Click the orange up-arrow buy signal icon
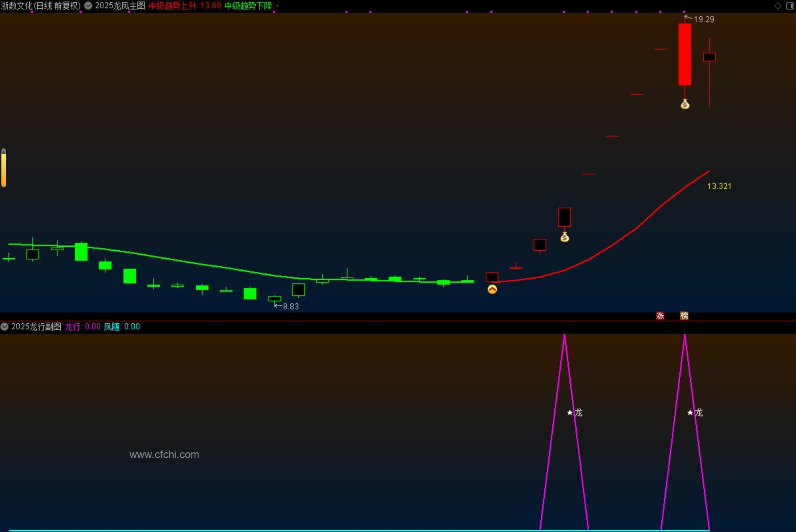This screenshot has height=532, width=796. [492, 290]
